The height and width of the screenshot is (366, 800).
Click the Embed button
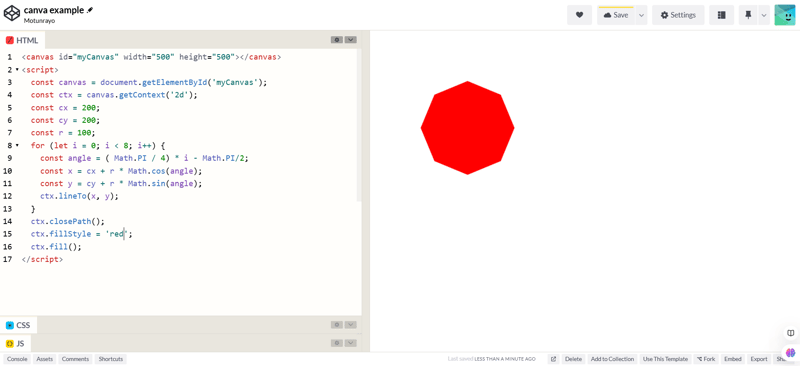(x=733, y=359)
